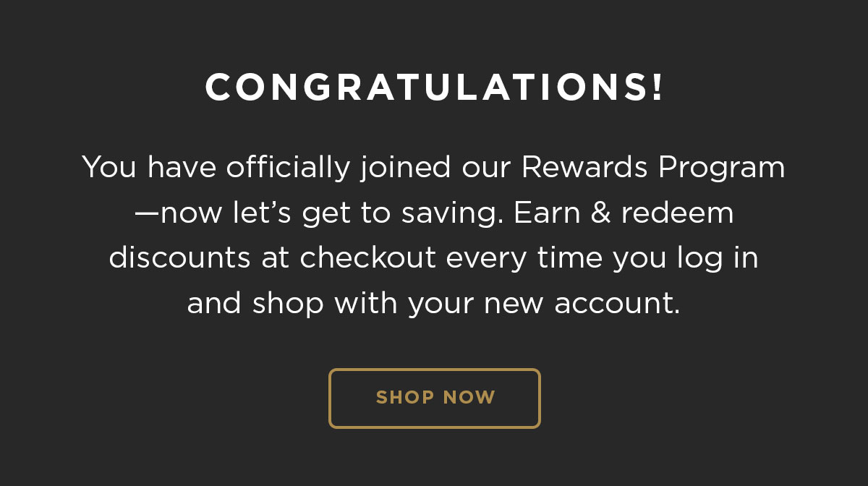The width and height of the screenshot is (868, 486).
Task: Click the CONGRATULATIONS! heading
Action: point(435,88)
